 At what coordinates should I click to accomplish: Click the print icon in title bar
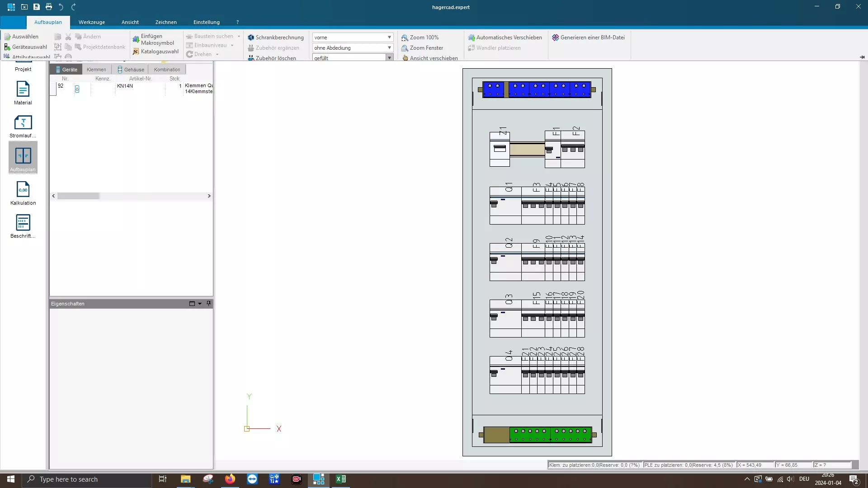(x=49, y=7)
